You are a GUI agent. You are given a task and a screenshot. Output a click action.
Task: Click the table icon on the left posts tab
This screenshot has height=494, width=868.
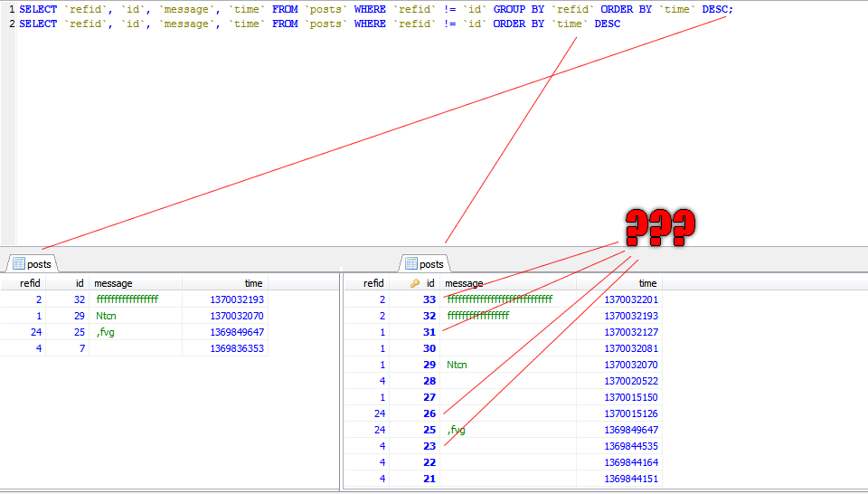(x=18, y=264)
